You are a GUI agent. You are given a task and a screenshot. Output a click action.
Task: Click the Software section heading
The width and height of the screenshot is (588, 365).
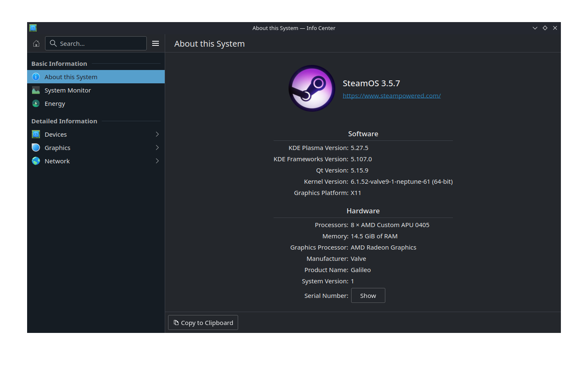coord(363,134)
